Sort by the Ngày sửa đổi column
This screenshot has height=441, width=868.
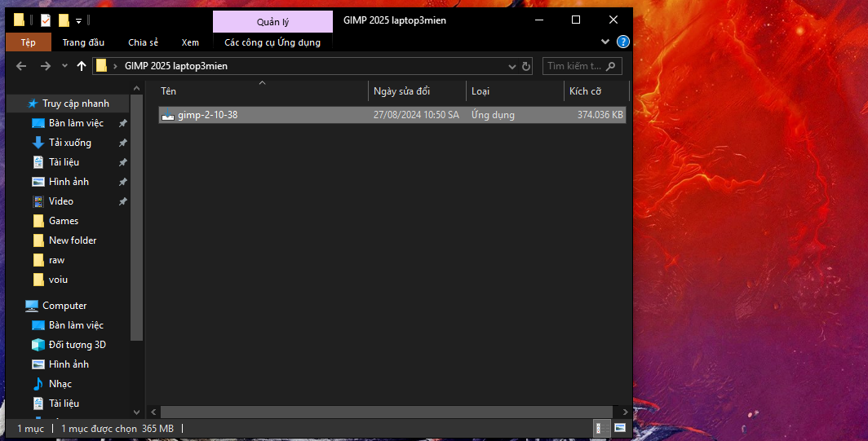pyautogui.click(x=401, y=91)
